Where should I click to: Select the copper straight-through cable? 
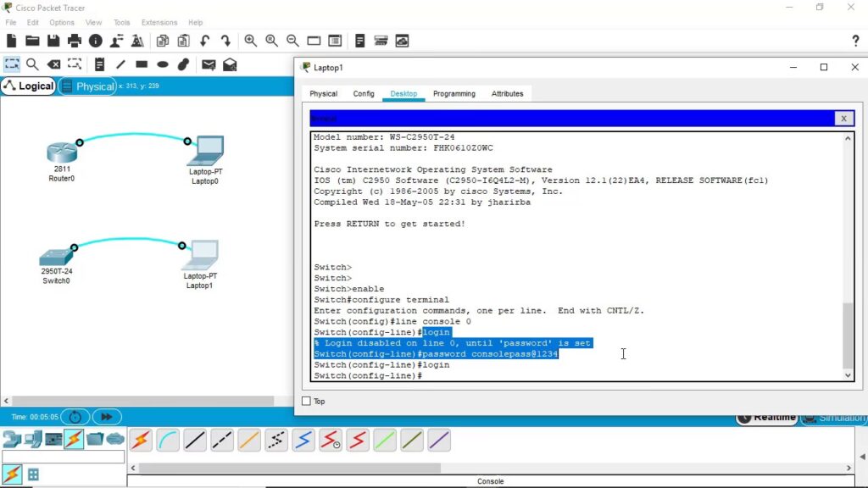[196, 441]
